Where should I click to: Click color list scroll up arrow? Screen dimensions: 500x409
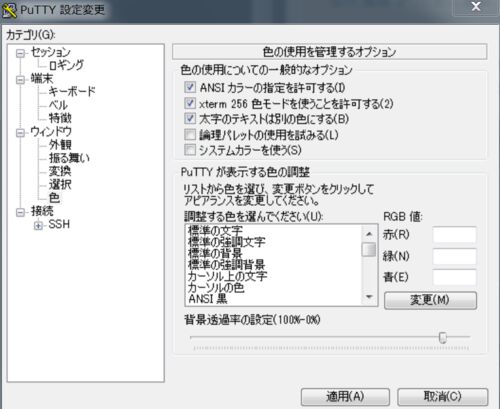(x=369, y=234)
